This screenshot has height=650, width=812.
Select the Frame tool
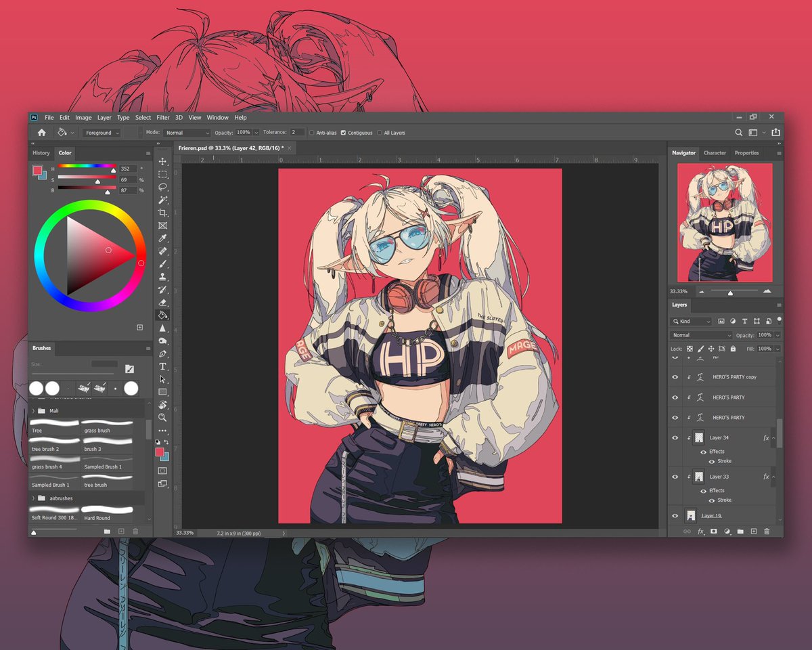[x=162, y=225]
